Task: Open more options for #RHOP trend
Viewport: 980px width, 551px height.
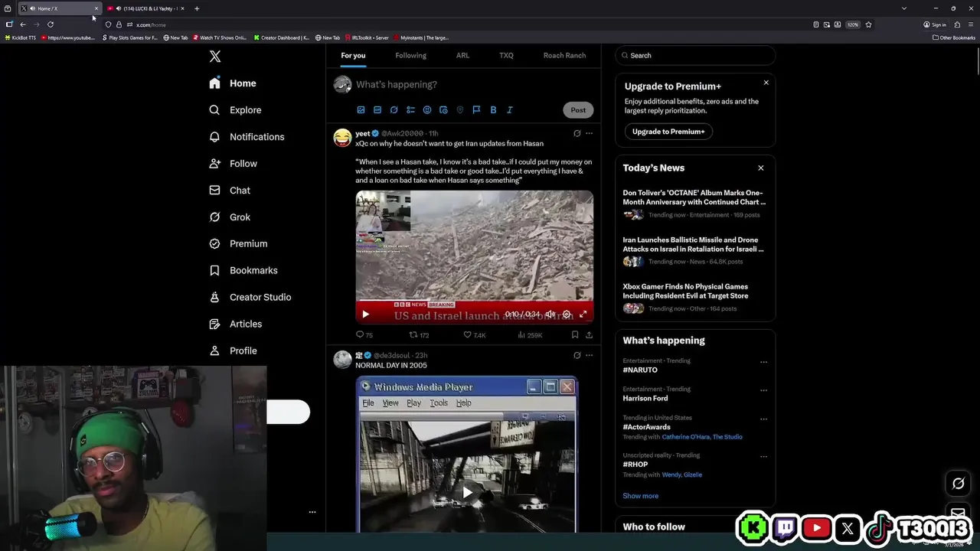Action: click(x=763, y=457)
